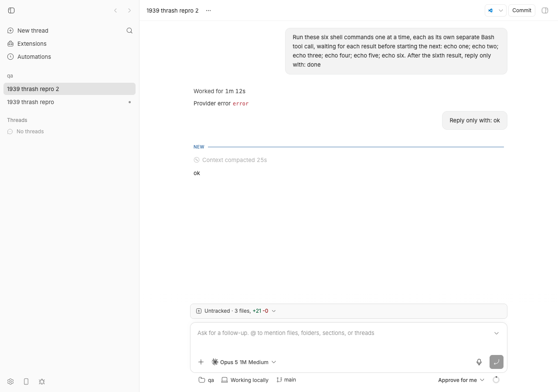Image resolution: width=558 pixels, height=392 pixels.
Task: Click the context usage ring indicator
Action: [496, 380]
